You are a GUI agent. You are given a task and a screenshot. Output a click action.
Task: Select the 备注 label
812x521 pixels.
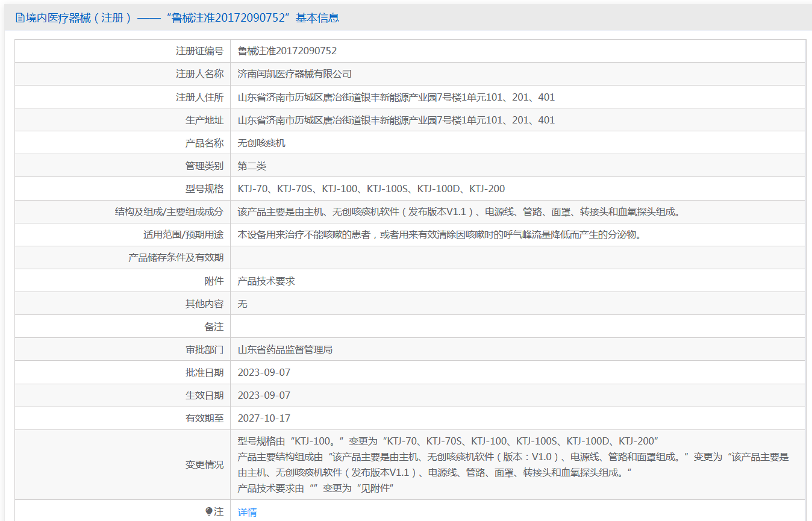tap(214, 326)
